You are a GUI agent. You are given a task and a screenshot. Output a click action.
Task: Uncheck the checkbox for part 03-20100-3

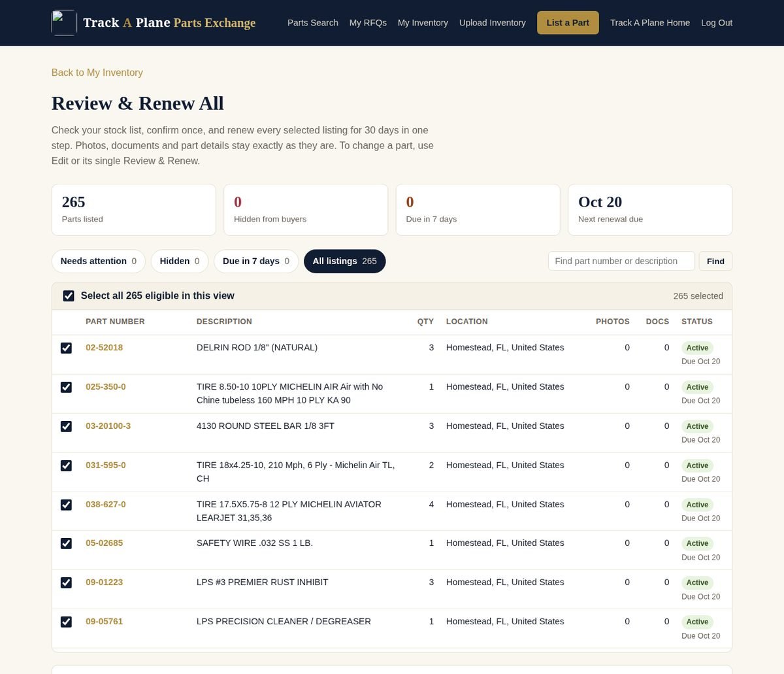coord(66,426)
